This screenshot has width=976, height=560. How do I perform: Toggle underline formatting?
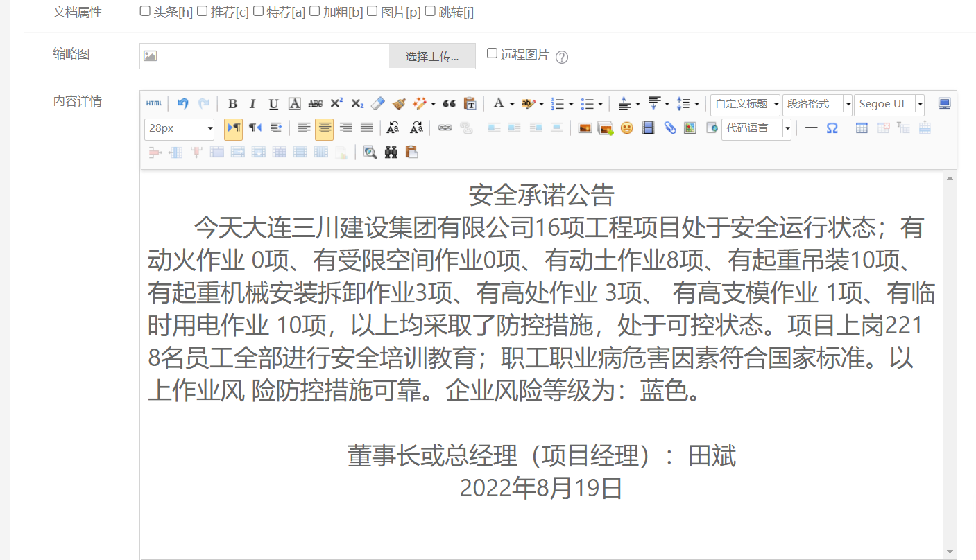pyautogui.click(x=273, y=104)
